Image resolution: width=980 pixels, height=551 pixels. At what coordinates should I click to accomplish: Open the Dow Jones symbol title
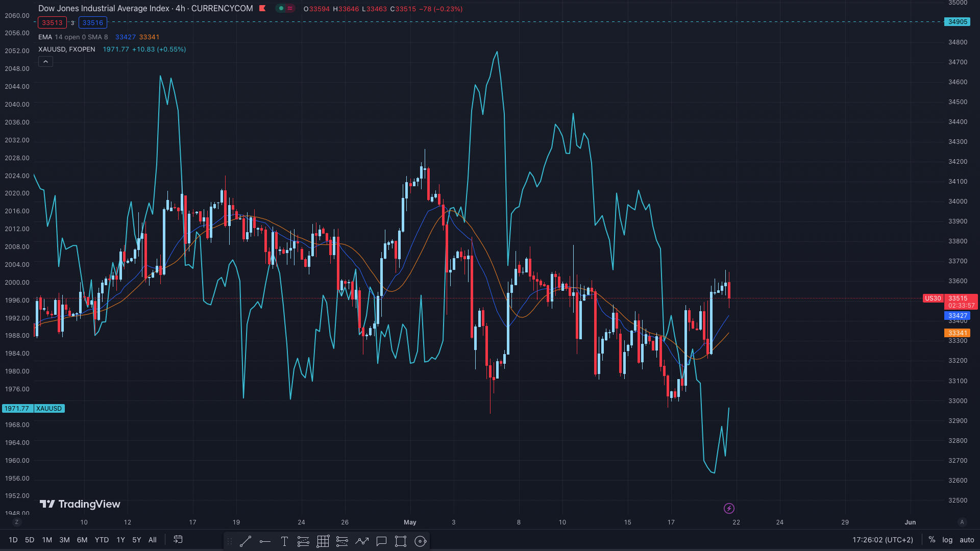point(145,9)
